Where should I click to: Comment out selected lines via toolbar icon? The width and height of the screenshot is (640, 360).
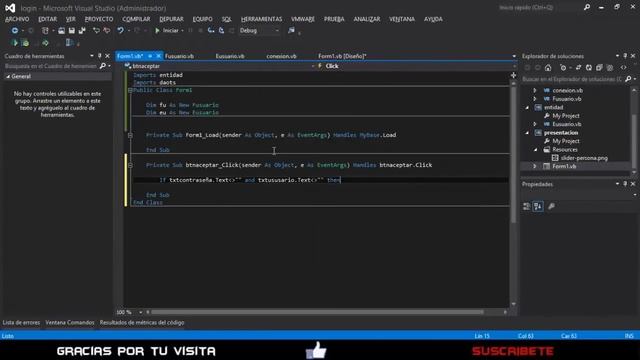tap(96, 31)
